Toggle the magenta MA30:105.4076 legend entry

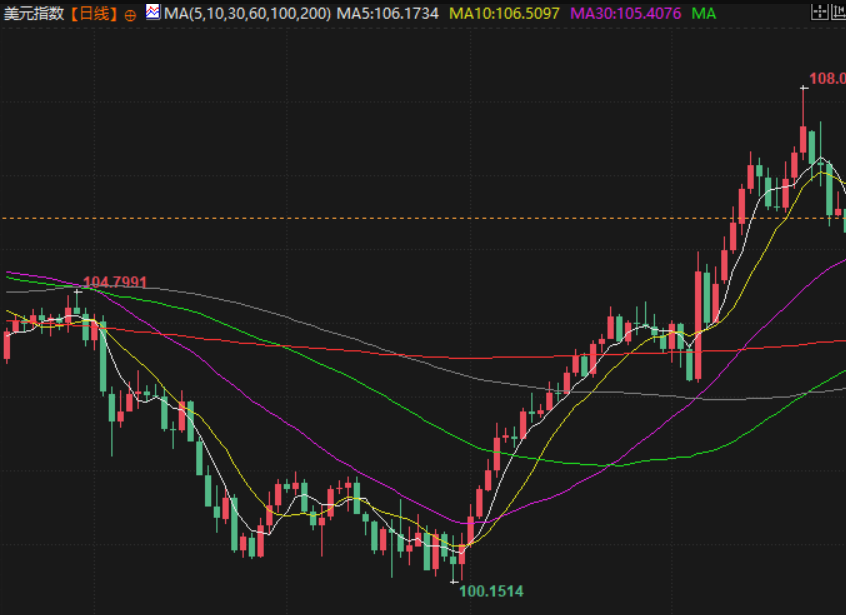[626, 14]
